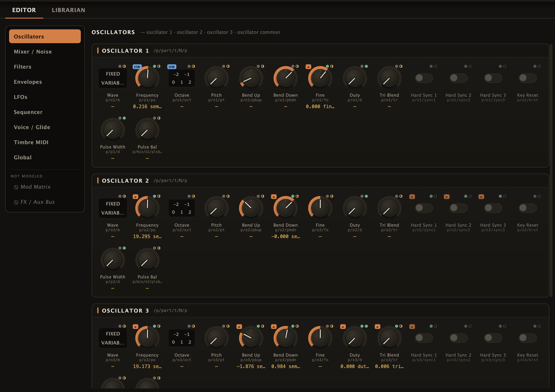
Task: Go to Envelopes in the sidebar
Action: (x=45, y=82)
